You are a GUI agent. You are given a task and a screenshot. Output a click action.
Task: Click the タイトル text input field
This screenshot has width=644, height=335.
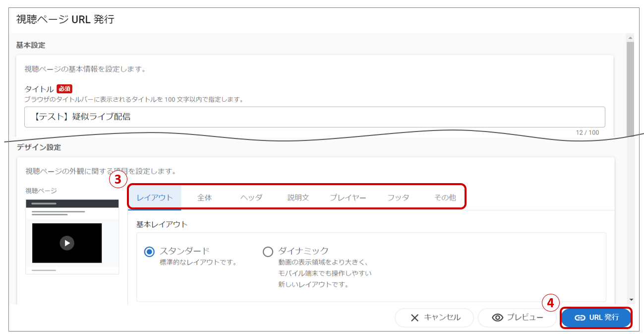tap(314, 117)
